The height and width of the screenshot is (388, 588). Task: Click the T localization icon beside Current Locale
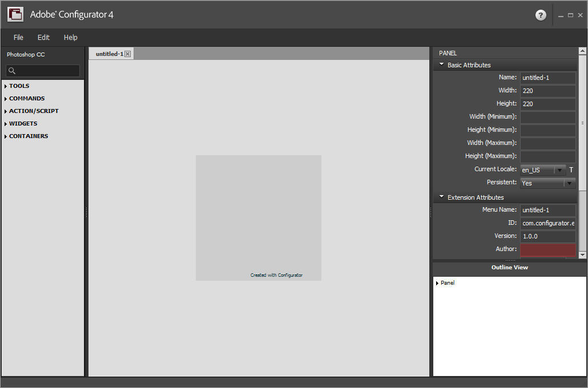(x=571, y=169)
